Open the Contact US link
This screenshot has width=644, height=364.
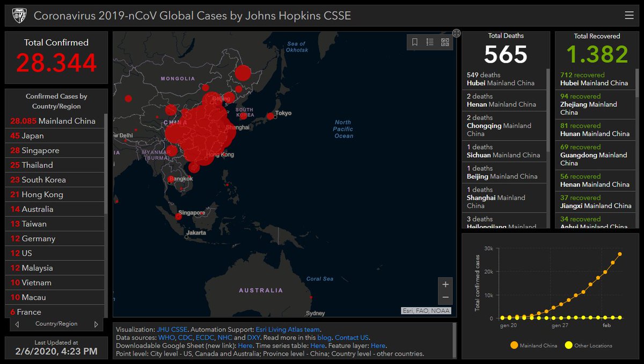coord(352,338)
